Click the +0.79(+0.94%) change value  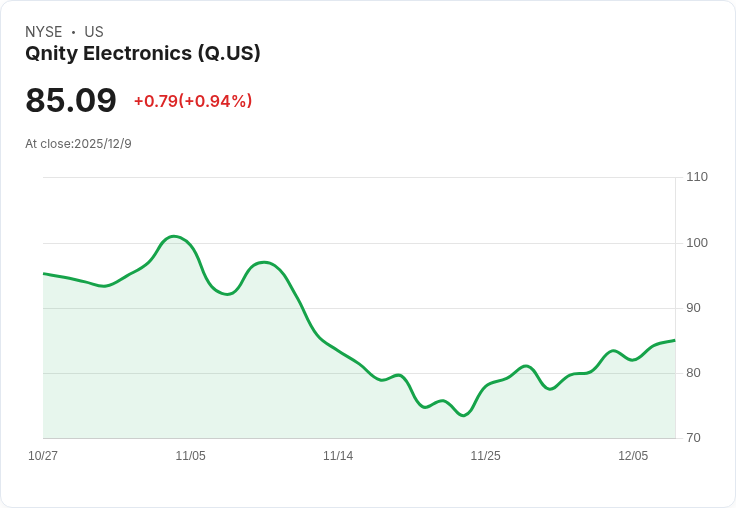pyautogui.click(x=193, y=101)
